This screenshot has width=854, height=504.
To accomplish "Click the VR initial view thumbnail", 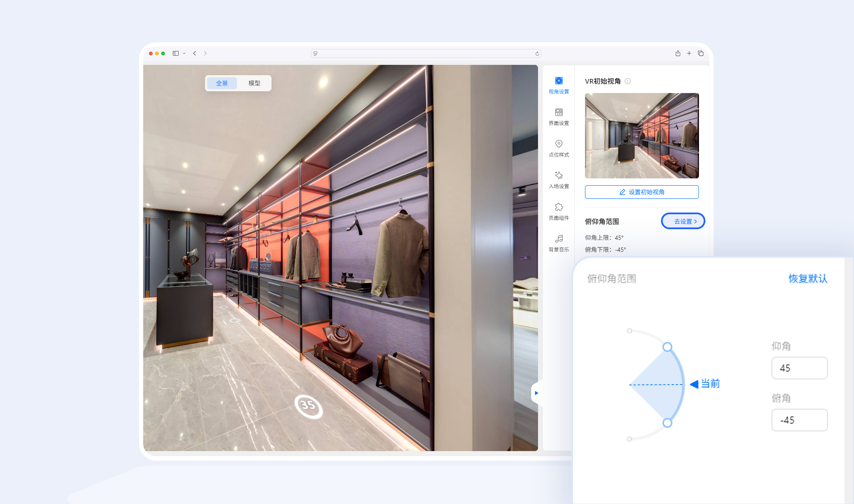I will coord(642,136).
